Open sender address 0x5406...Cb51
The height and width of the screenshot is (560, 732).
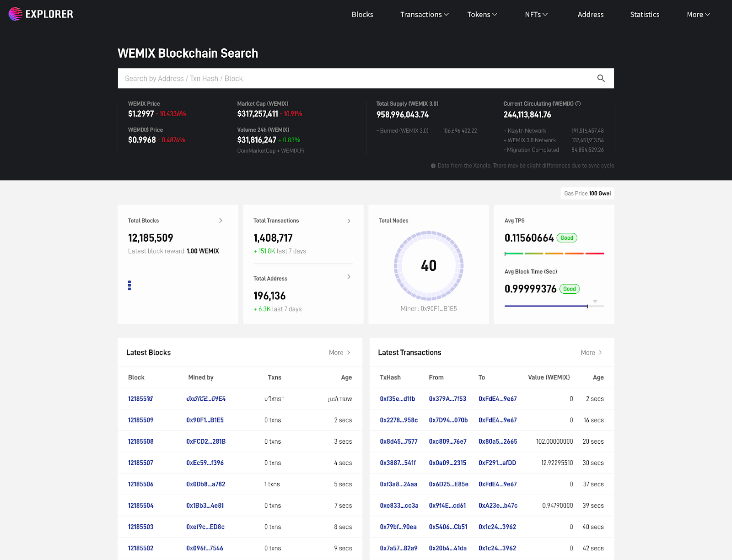448,527
